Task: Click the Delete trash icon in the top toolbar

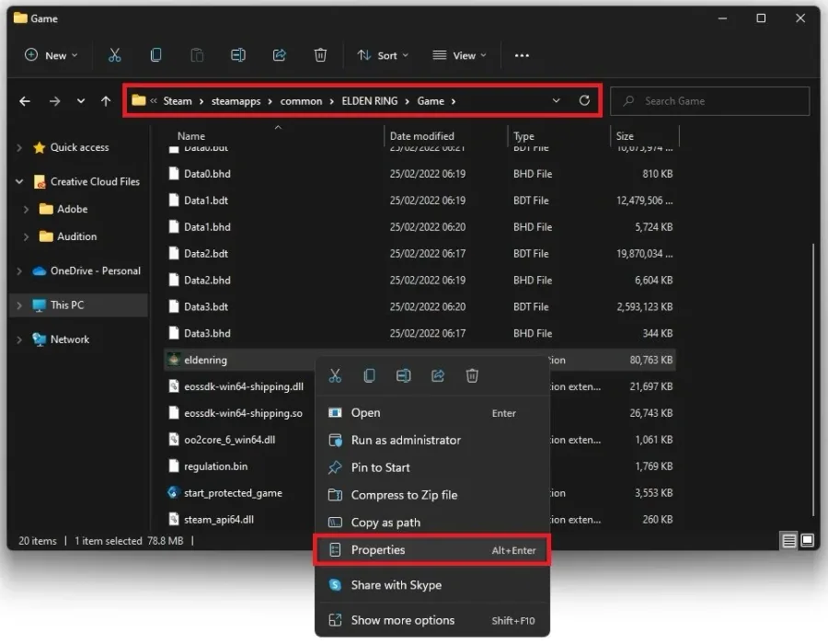Action: (320, 55)
